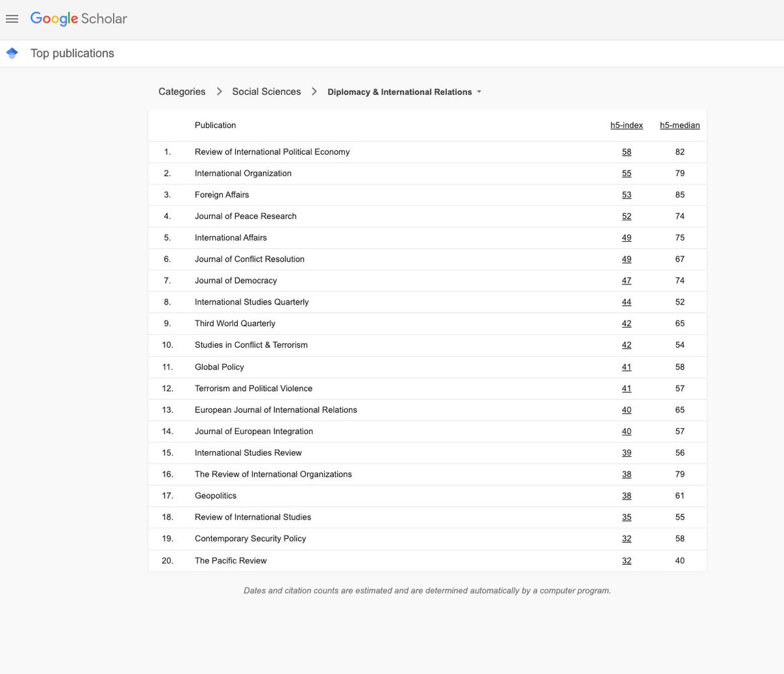Click h5-median value 40 for The Pacific Review

(680, 561)
